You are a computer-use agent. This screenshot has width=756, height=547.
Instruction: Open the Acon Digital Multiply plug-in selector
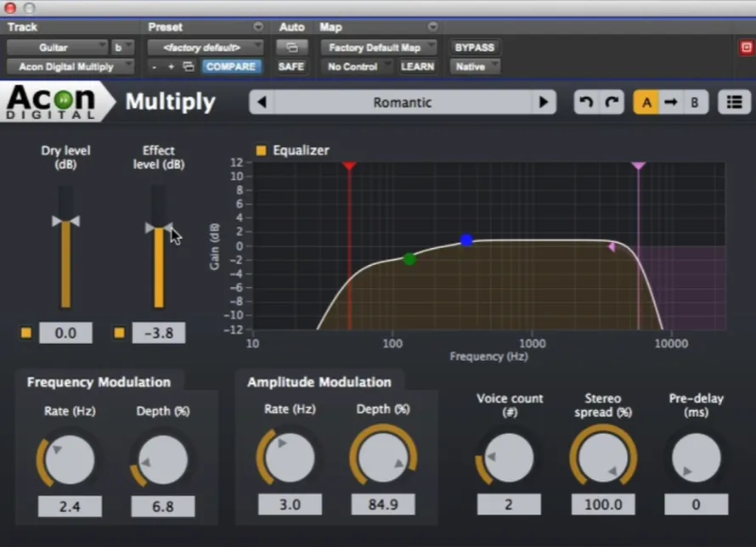coord(70,66)
